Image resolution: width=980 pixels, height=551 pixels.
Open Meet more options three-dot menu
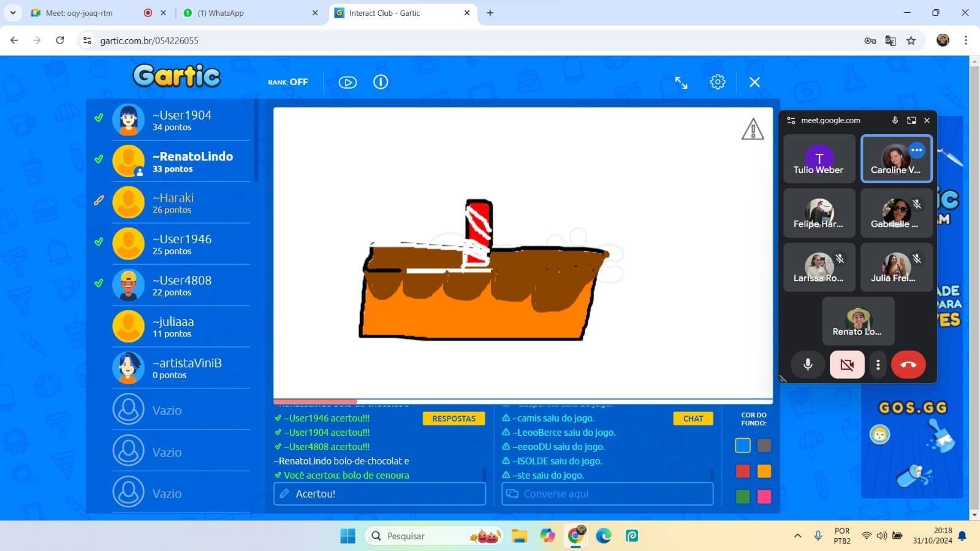[x=878, y=365]
